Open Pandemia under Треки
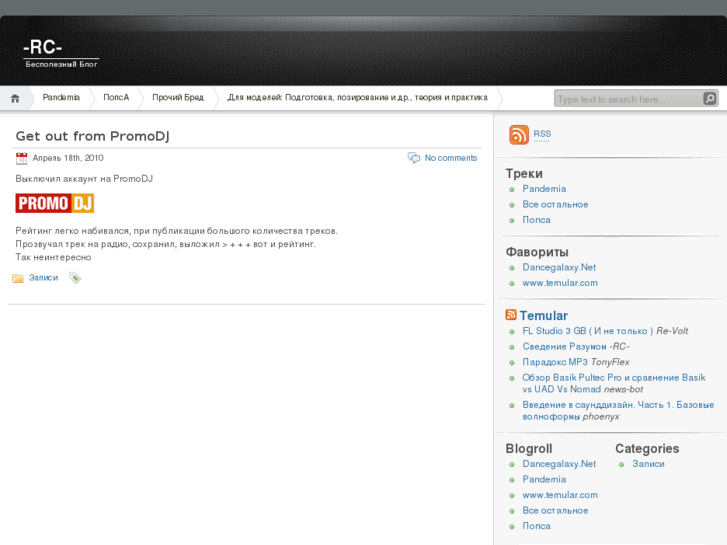 [x=544, y=189]
